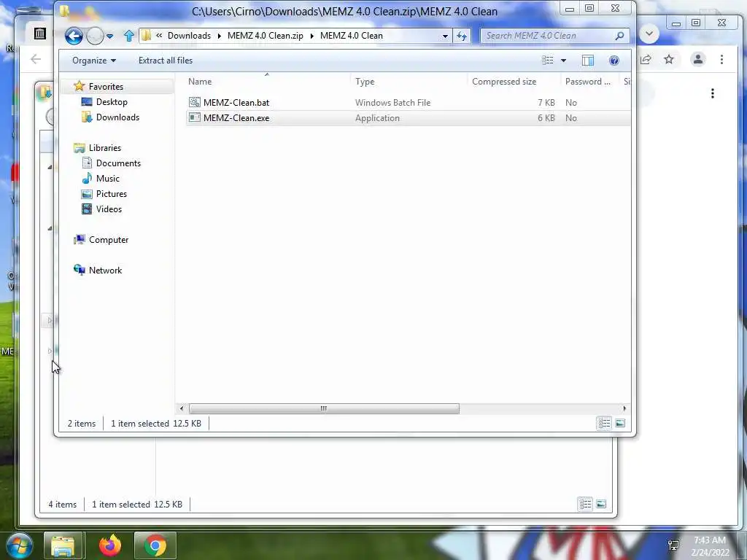Expand the address bar history dropdown
The width and height of the screenshot is (747, 560).
pyautogui.click(x=445, y=36)
